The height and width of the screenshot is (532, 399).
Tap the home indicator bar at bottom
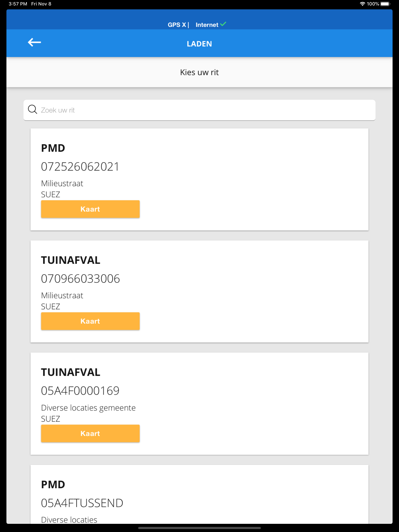click(199, 528)
